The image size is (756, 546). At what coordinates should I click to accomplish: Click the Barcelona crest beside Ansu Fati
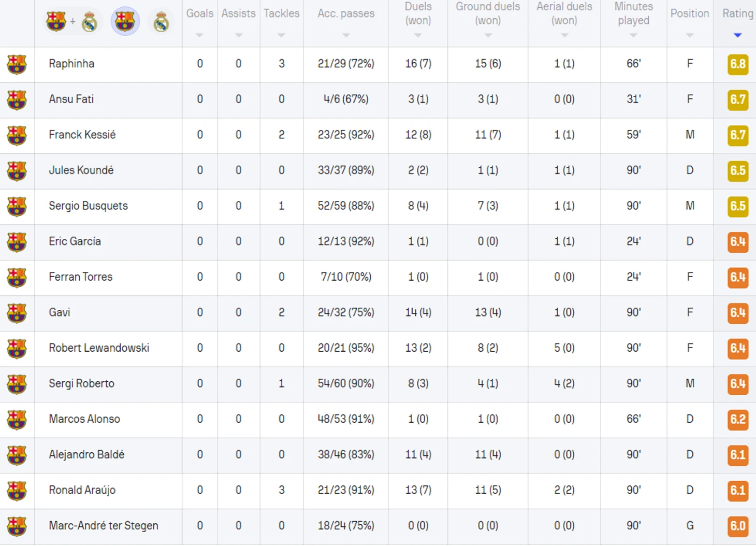point(17,100)
